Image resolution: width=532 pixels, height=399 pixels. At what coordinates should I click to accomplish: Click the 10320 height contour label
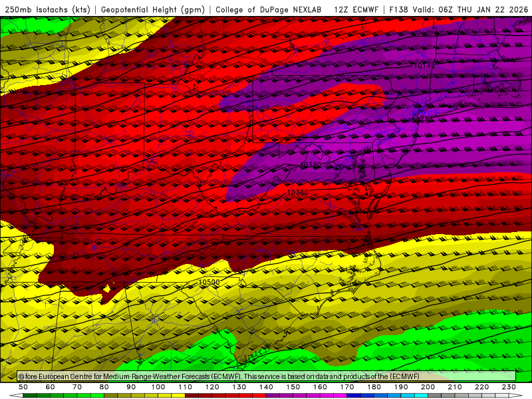(311, 165)
